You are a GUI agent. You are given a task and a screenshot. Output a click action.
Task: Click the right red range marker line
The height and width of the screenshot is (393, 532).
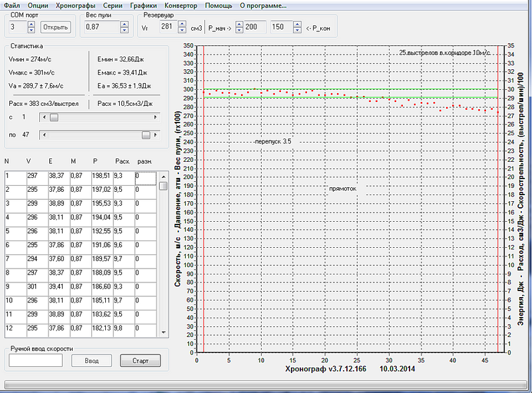(x=498, y=199)
